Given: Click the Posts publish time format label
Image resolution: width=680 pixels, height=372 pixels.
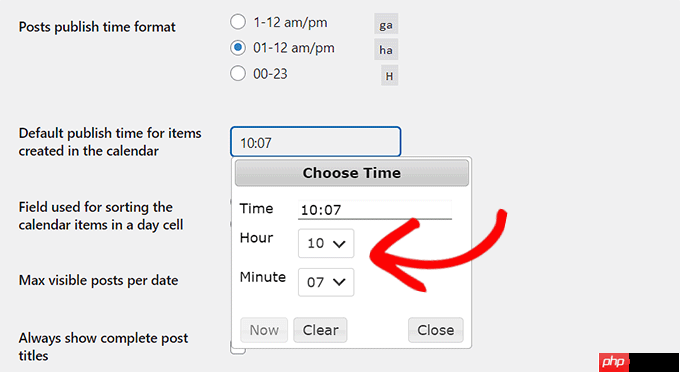Looking at the screenshot, I should click(97, 27).
